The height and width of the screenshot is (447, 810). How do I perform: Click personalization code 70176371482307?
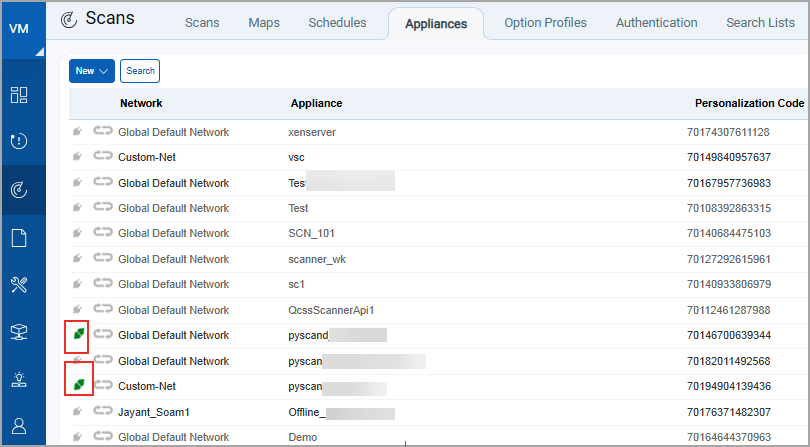click(x=728, y=412)
